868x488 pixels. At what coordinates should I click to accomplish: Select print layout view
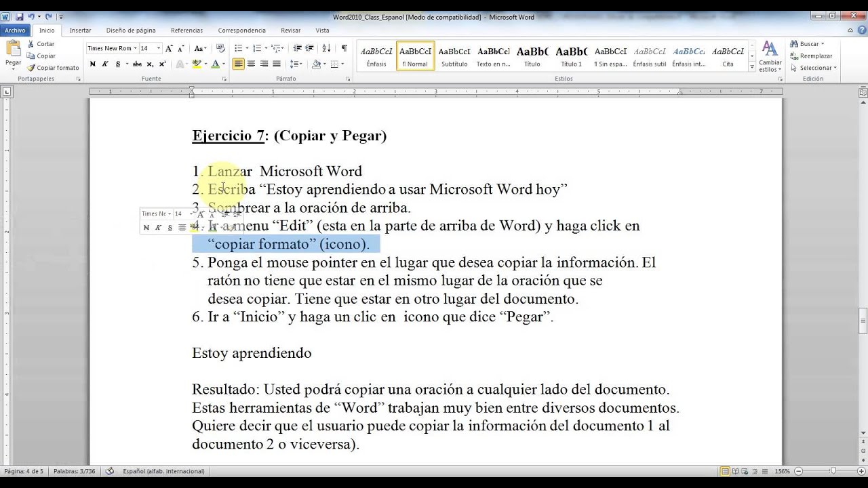726,471
